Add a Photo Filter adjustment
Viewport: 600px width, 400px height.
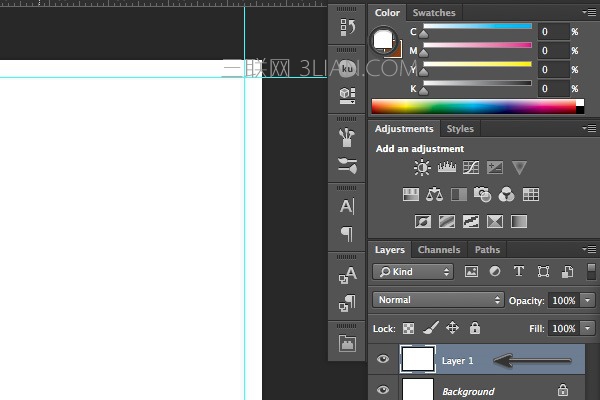[x=483, y=194]
